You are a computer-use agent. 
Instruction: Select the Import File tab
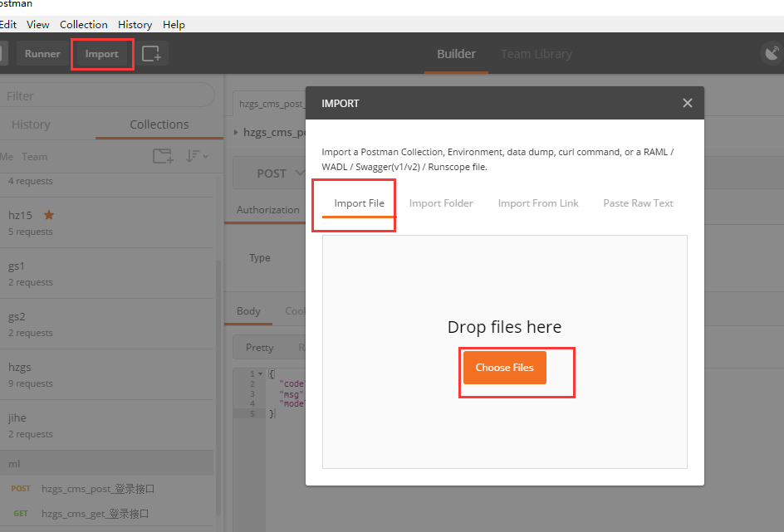[x=359, y=203]
